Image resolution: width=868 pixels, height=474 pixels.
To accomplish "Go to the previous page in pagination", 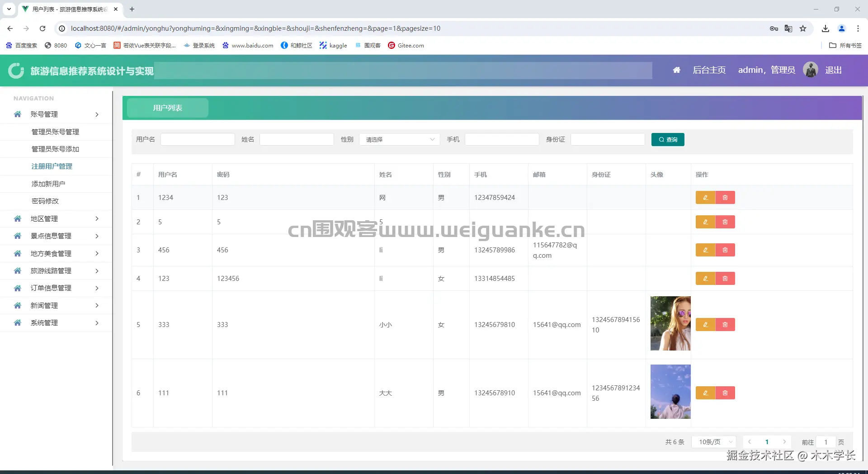I will [x=750, y=442].
